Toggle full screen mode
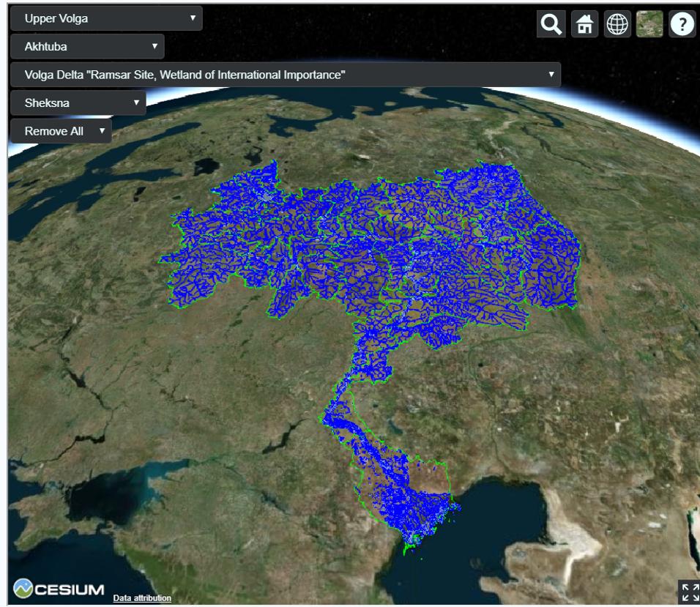The width and height of the screenshot is (700, 607). pos(689,592)
